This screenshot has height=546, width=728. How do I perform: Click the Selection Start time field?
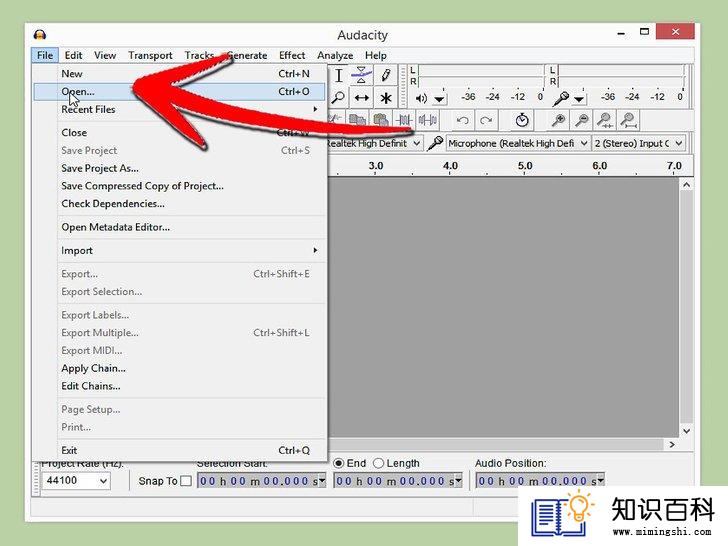tap(262, 481)
